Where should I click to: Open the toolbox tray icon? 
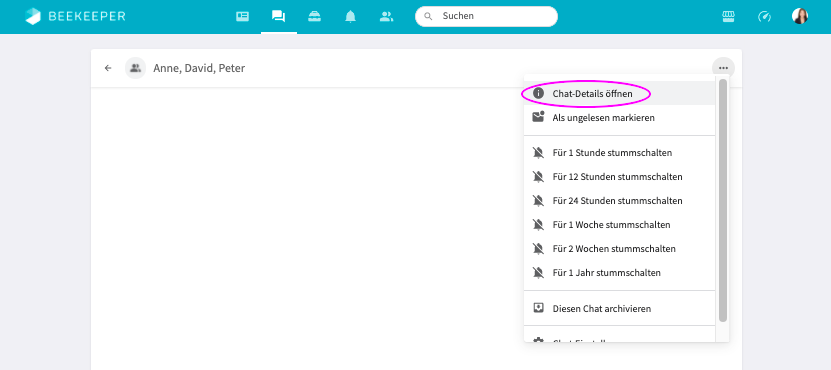point(314,16)
